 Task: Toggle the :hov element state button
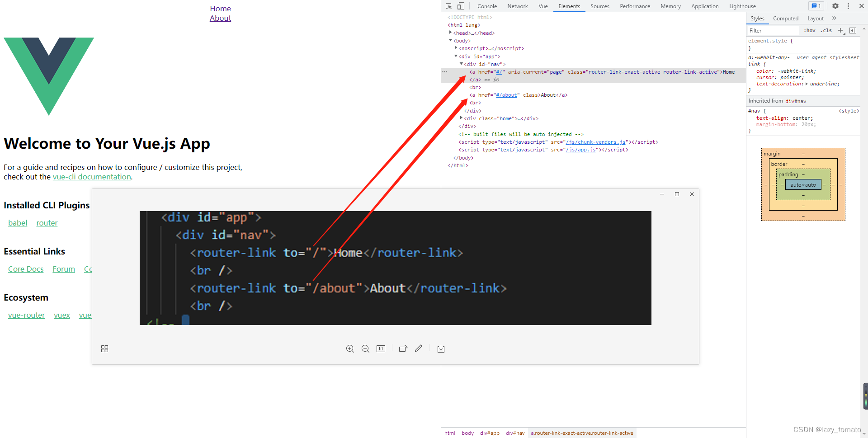tap(810, 30)
